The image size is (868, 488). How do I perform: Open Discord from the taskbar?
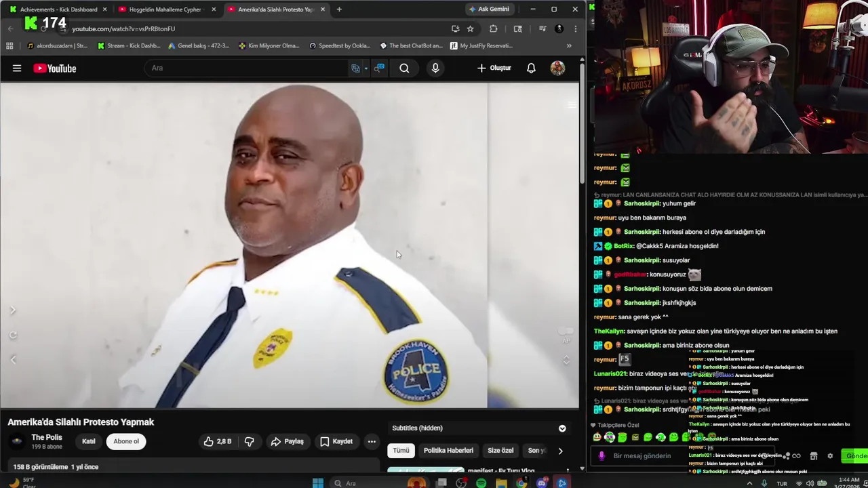coord(542,483)
